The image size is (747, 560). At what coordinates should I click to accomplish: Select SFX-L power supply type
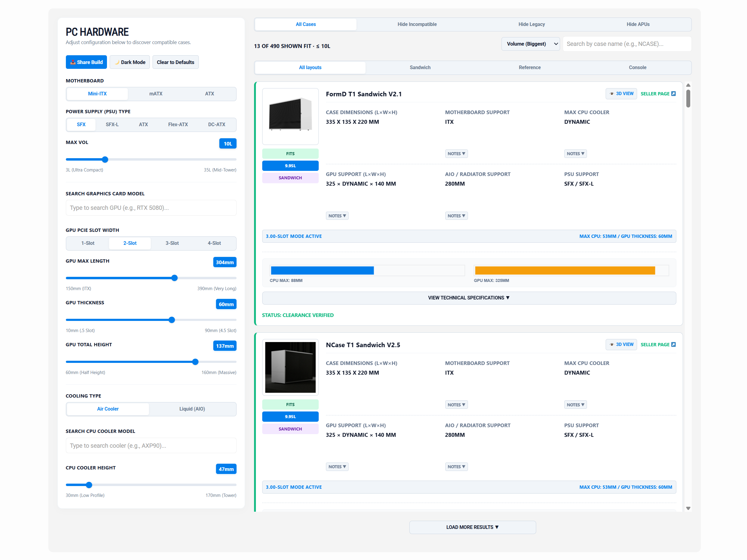point(112,125)
